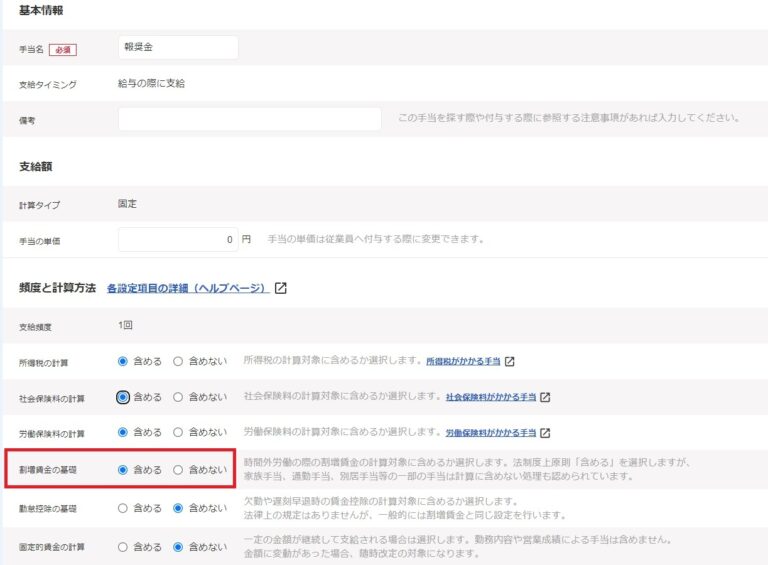This screenshot has width=768, height=565.
Task: Select 含めない for 社会保険料の計算
Action: click(x=179, y=397)
